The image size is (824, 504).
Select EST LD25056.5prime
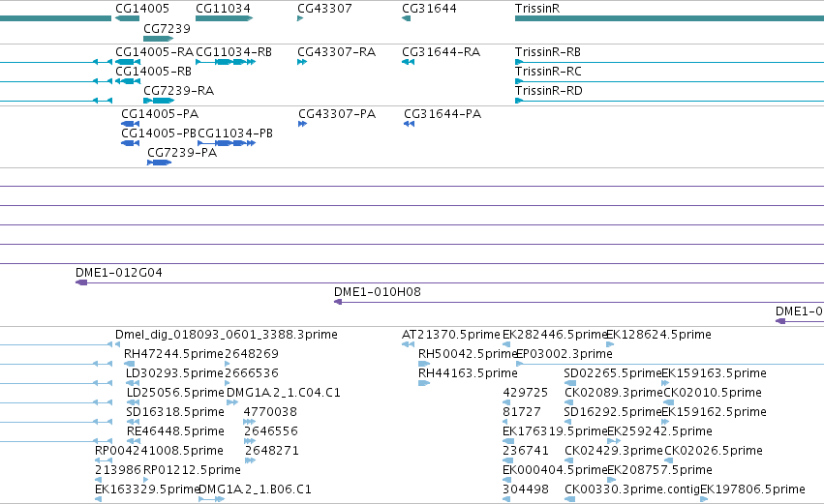click(x=175, y=393)
